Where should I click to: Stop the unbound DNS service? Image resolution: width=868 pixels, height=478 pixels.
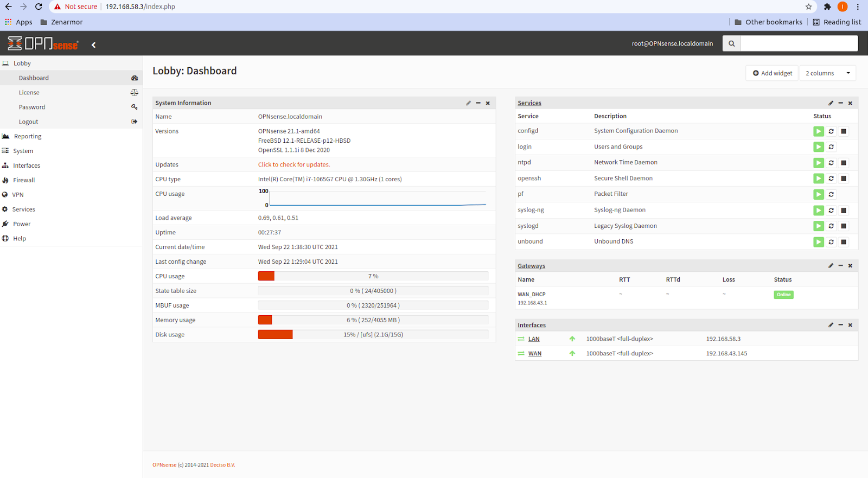pos(844,242)
